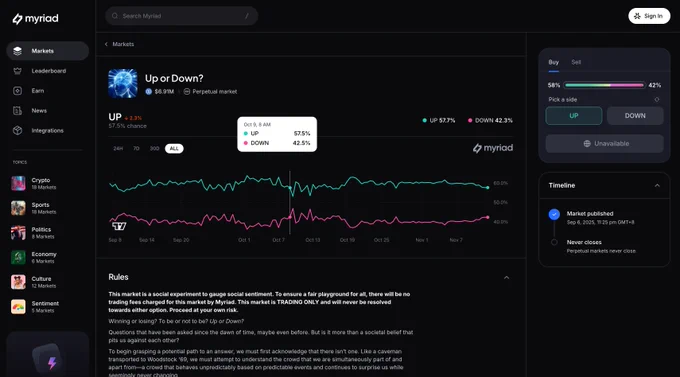
Task: Switch to the Sell tab
Action: [576, 62]
